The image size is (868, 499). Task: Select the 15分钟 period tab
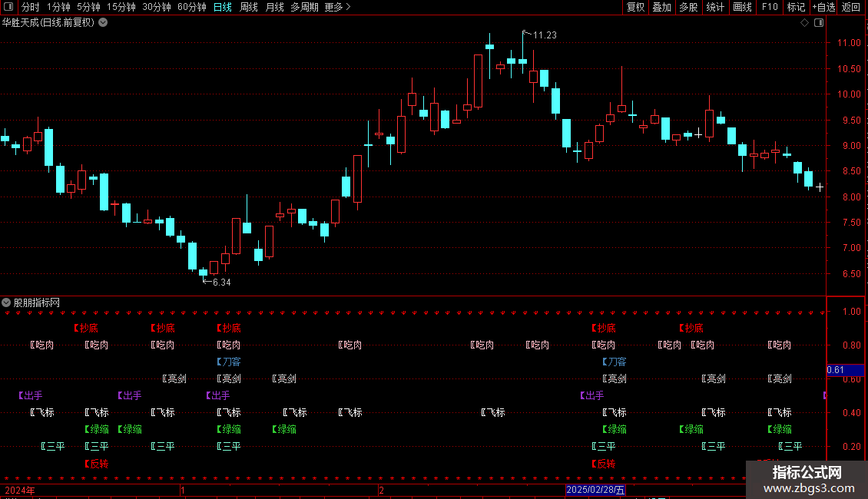(x=121, y=7)
